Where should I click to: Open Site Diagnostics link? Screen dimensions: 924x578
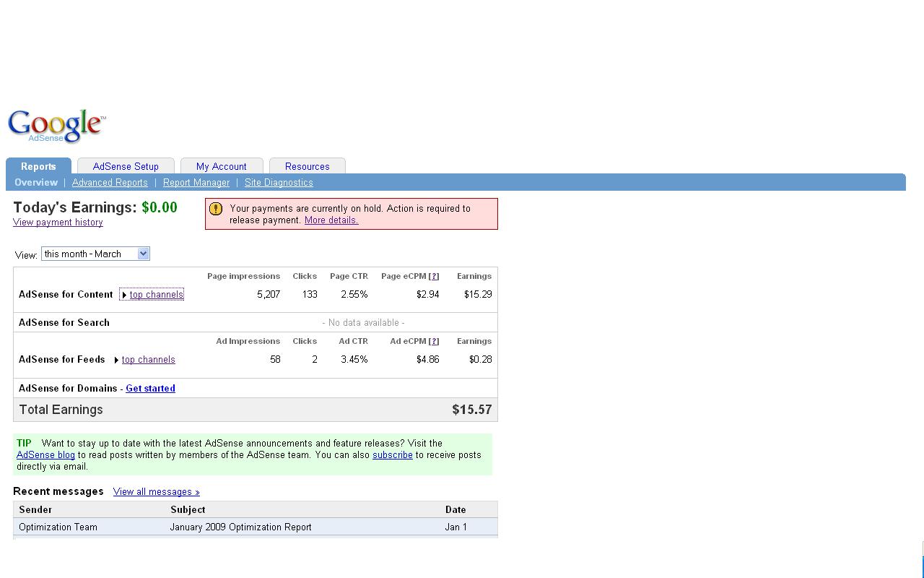[x=279, y=183]
